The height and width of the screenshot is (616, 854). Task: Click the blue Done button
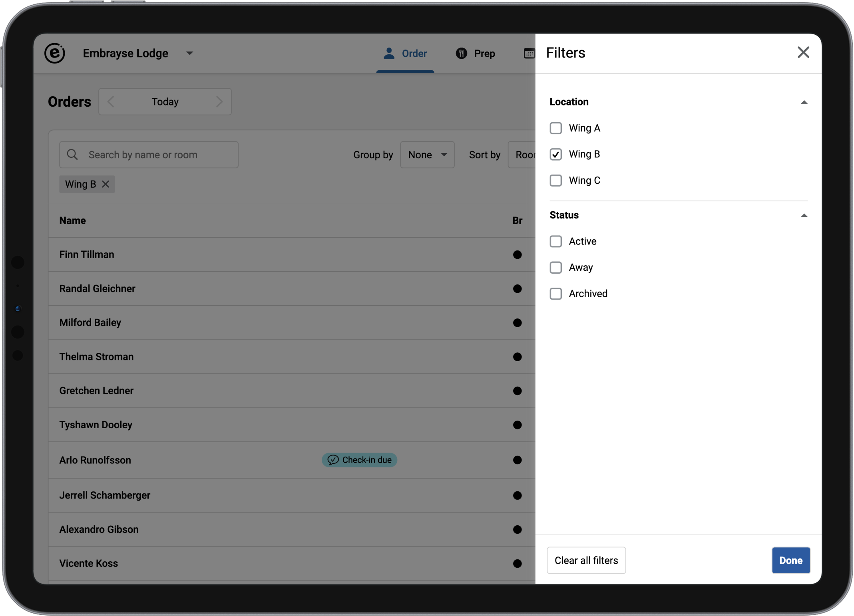pos(790,560)
